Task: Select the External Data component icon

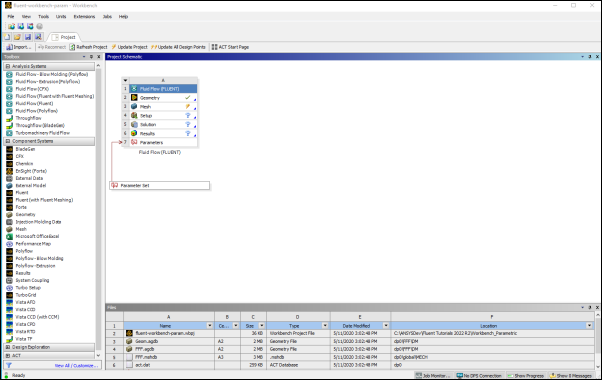Action: click(9, 178)
